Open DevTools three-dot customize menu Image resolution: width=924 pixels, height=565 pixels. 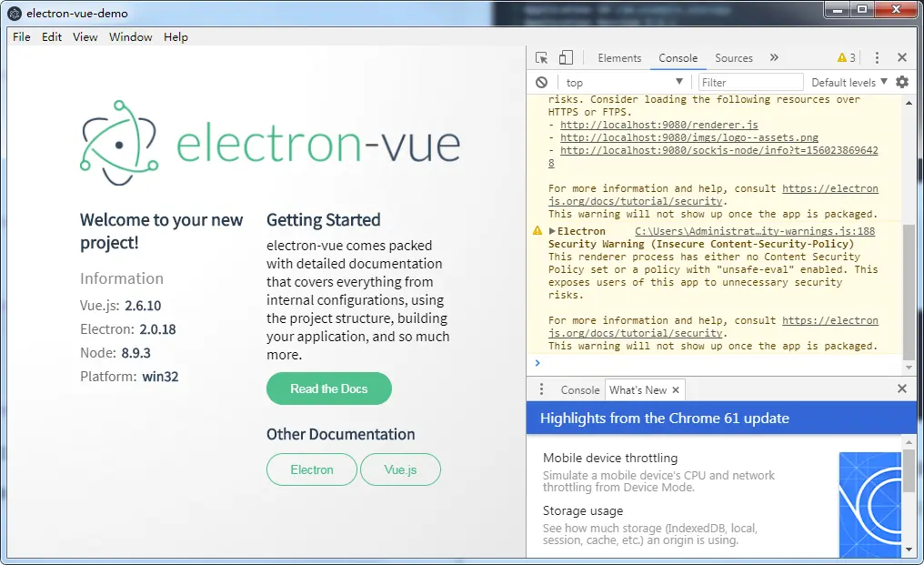[877, 58]
